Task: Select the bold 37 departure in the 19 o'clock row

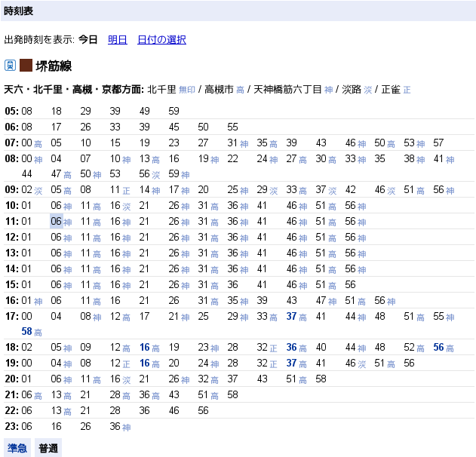Action: [x=292, y=363]
